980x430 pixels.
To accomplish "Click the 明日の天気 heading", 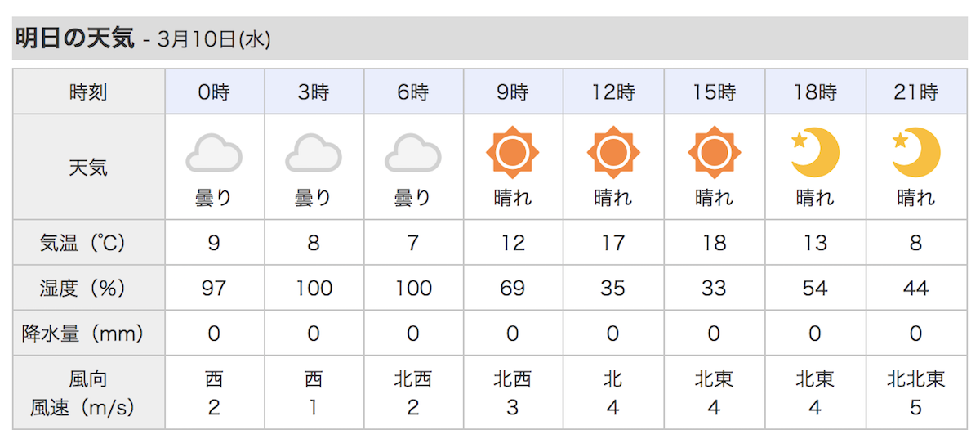I will pos(74,38).
